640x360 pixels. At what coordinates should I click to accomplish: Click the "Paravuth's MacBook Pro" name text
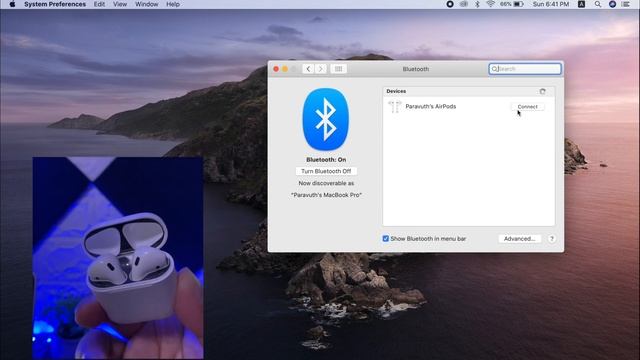[x=326, y=195]
